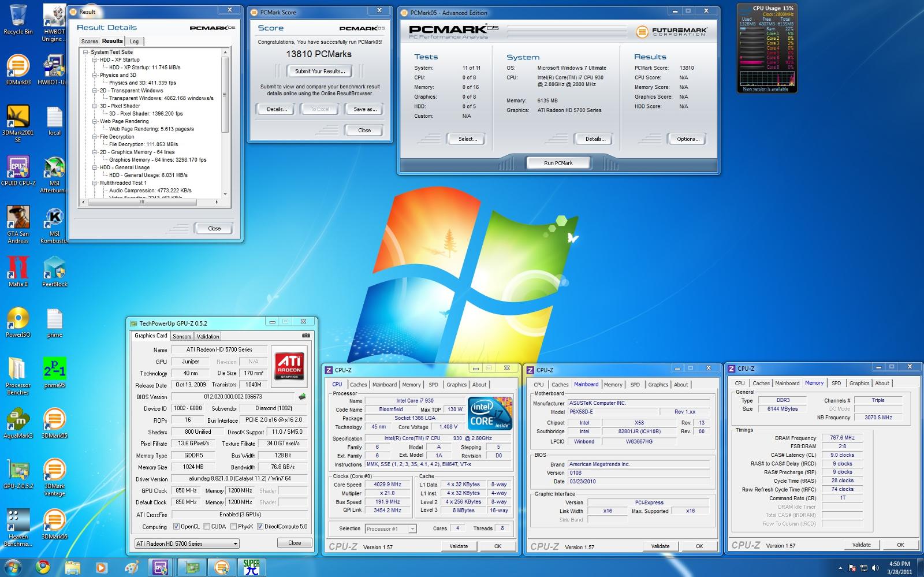Click the Windows Start button
Viewport: 924px width, 577px height.
click(13, 567)
